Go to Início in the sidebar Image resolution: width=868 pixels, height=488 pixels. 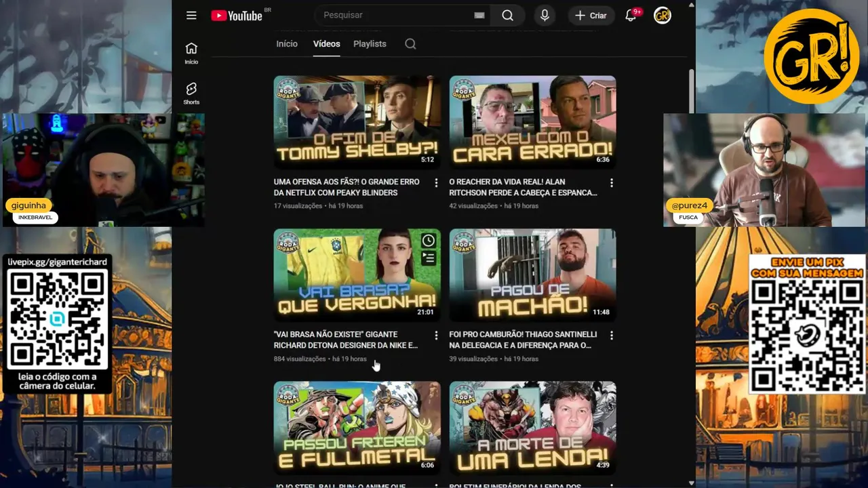pos(191,53)
